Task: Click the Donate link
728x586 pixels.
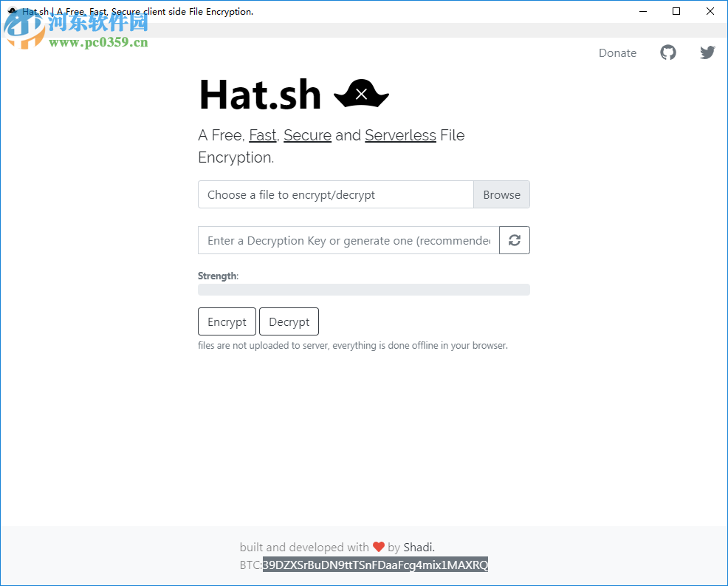Action: click(x=617, y=52)
